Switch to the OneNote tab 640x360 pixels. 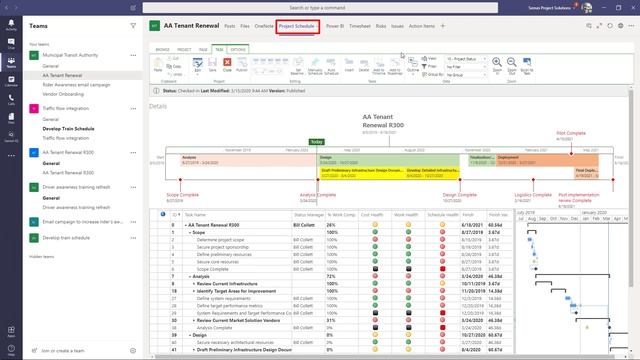264,26
